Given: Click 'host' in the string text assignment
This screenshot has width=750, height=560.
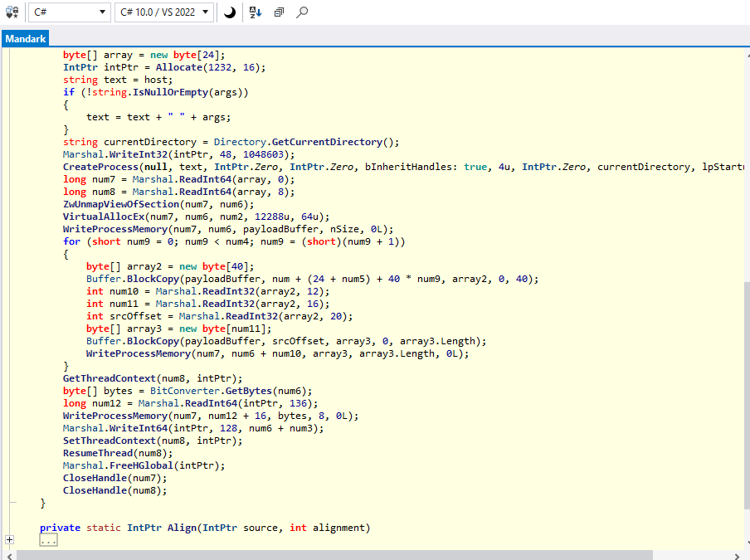Looking at the screenshot, I should [x=155, y=80].
